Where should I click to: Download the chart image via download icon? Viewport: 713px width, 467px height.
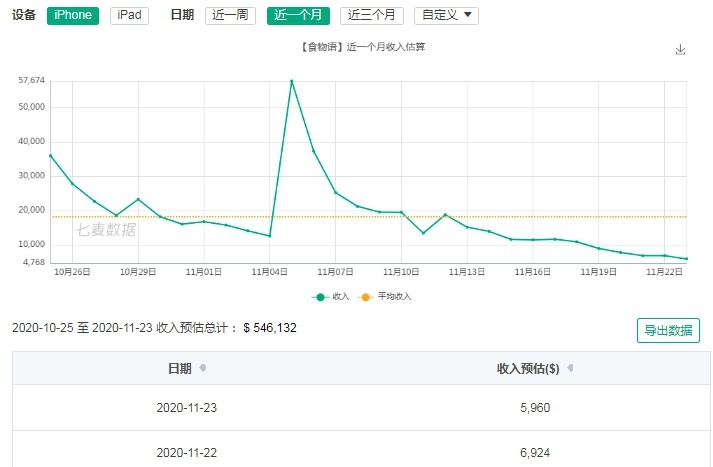point(680,50)
